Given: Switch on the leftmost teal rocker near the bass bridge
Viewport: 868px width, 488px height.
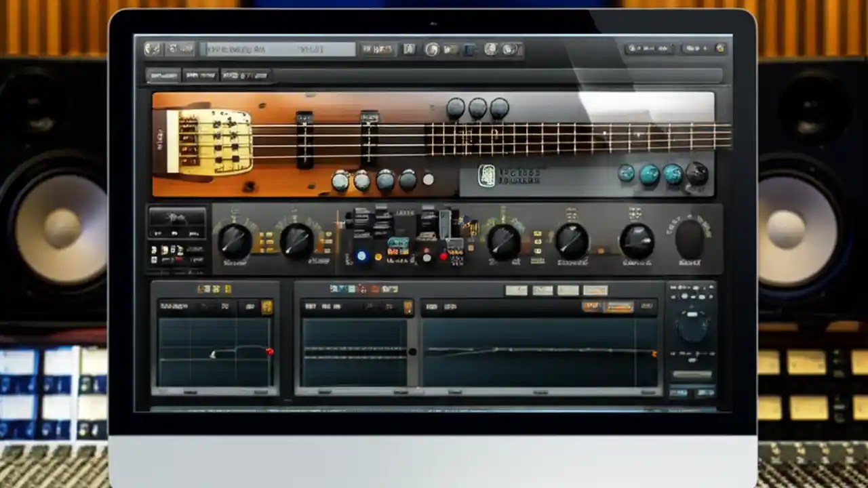Looking at the screenshot, I should pyautogui.click(x=627, y=174).
